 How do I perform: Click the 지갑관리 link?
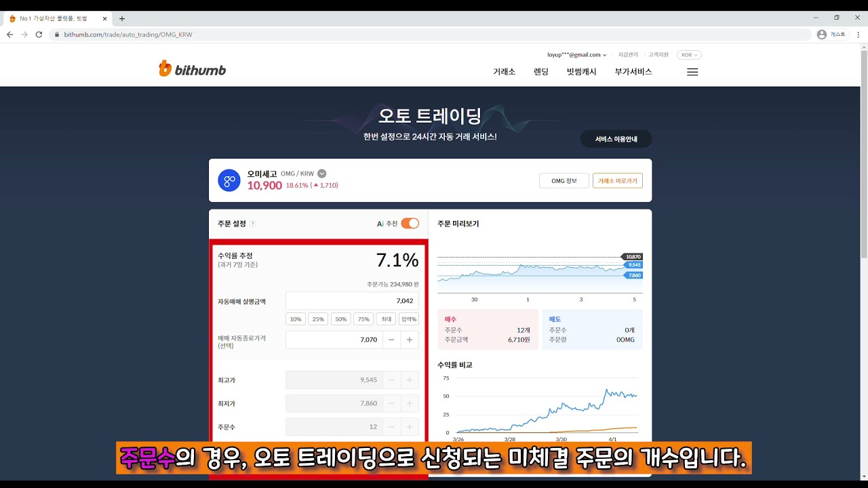point(628,55)
